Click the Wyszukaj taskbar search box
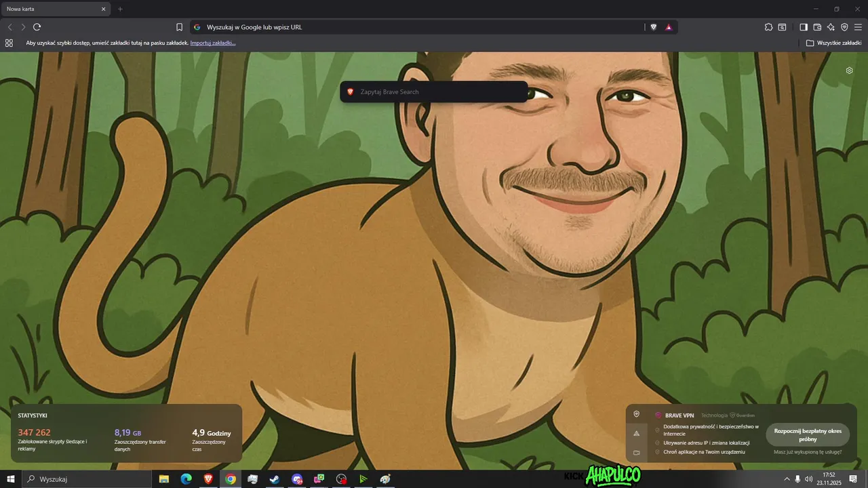The width and height of the screenshot is (868, 488). (86, 479)
